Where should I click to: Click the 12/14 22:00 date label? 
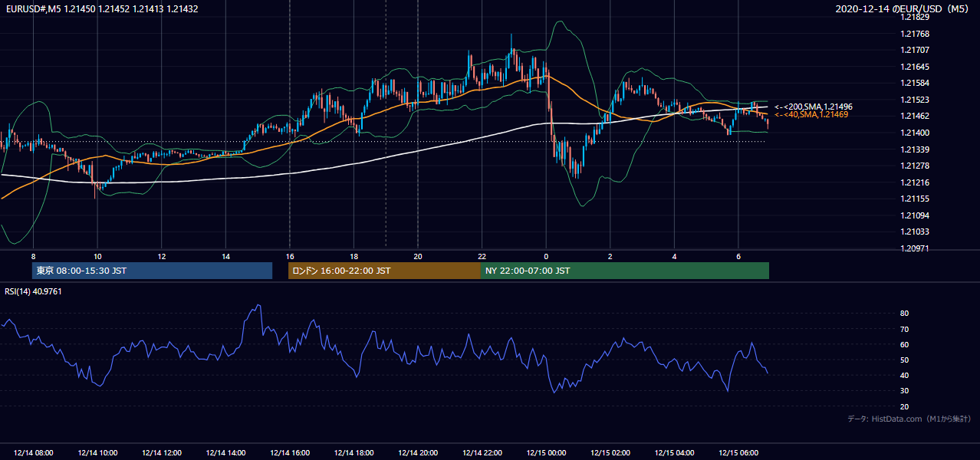point(482,453)
